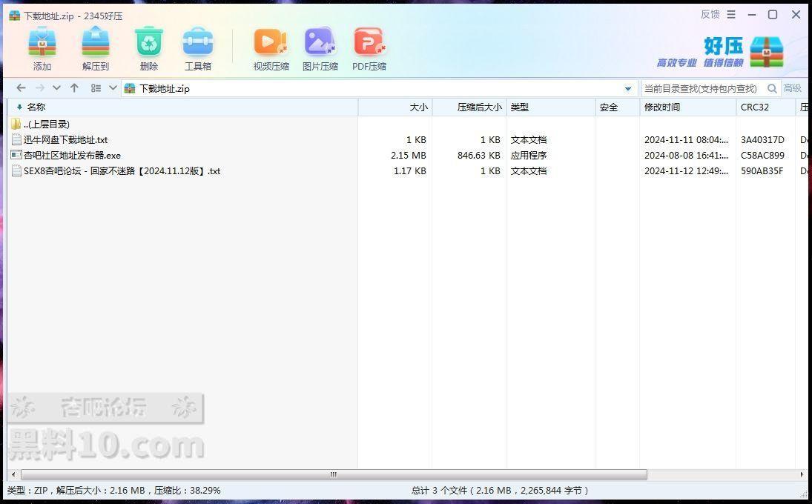Sort by 安全 column header
This screenshot has height=504, width=812.
point(618,107)
